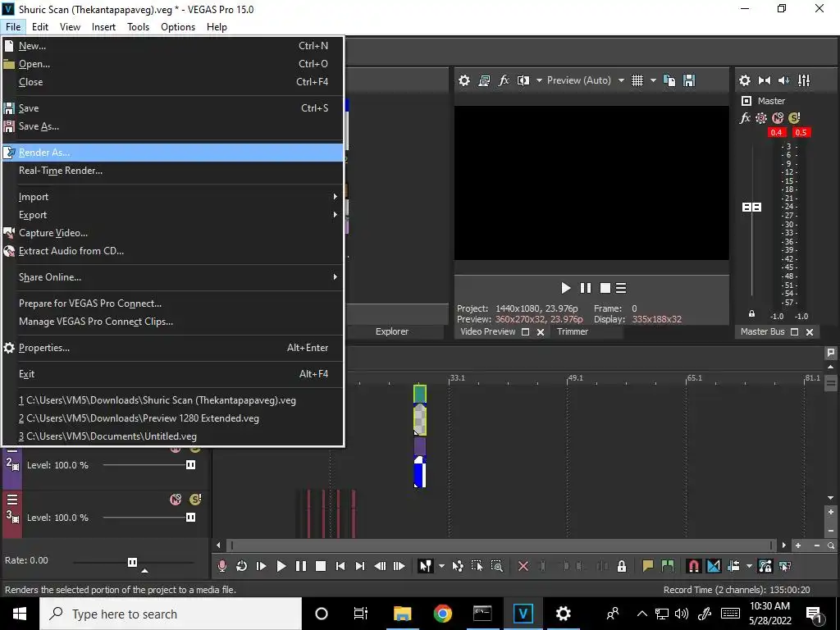
Task: Open overlays grid dropdown arrow
Action: click(x=653, y=80)
